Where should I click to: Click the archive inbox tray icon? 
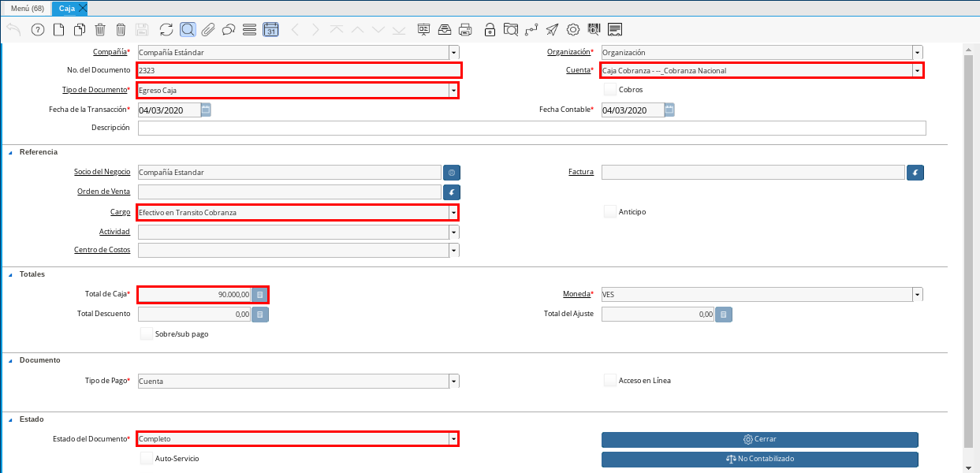(445, 30)
